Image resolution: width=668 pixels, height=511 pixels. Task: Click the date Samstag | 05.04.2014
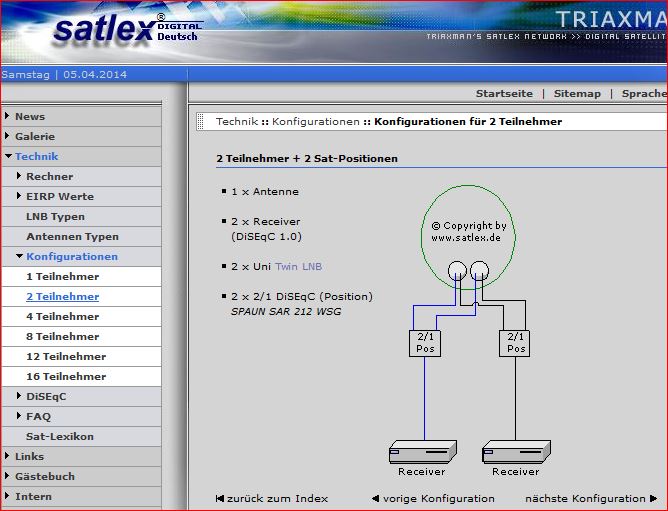point(64,75)
